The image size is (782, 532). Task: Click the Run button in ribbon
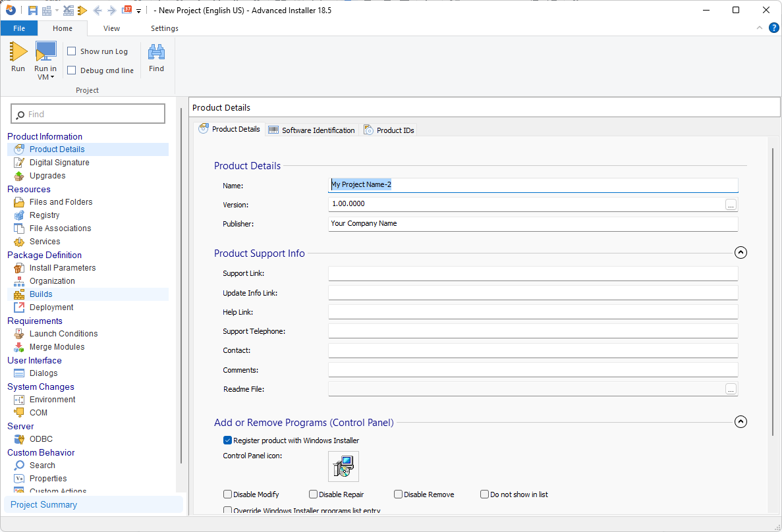(18, 58)
